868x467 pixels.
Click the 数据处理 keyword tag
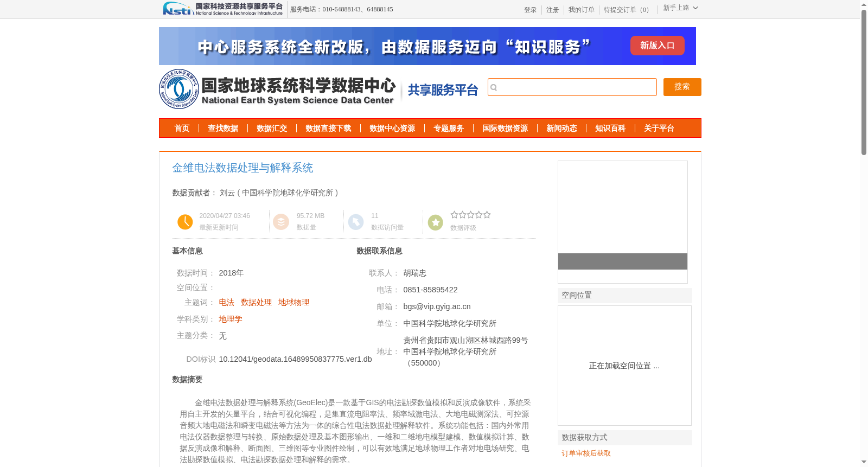coord(256,303)
